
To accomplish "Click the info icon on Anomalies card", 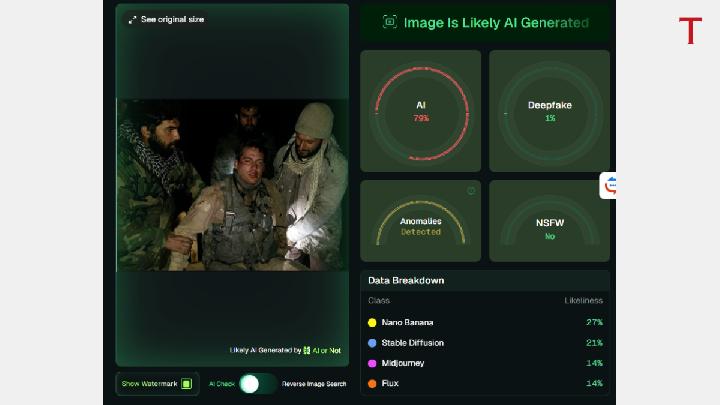I will (x=471, y=190).
